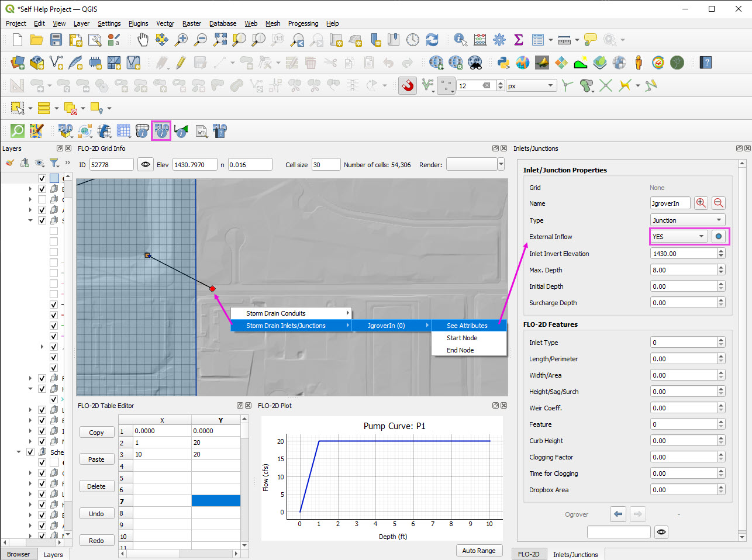
Task: Select See Attributes in context menu
Action: click(467, 326)
